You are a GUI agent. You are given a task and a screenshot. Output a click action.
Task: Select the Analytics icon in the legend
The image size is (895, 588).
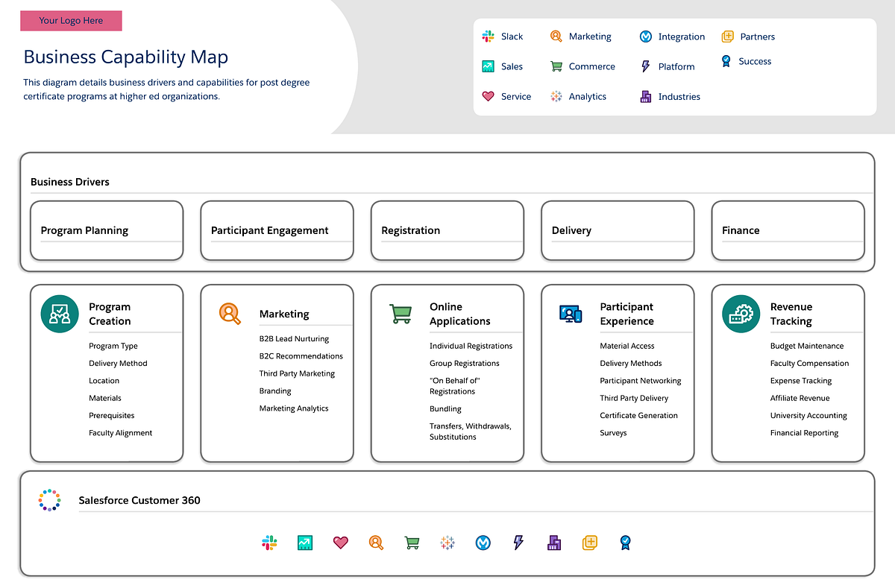point(555,96)
